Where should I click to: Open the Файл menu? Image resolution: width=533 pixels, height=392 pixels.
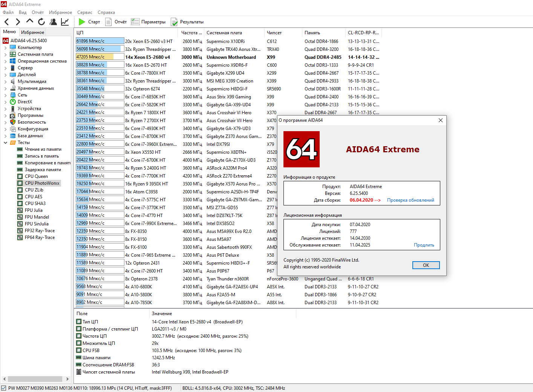coord(8,12)
